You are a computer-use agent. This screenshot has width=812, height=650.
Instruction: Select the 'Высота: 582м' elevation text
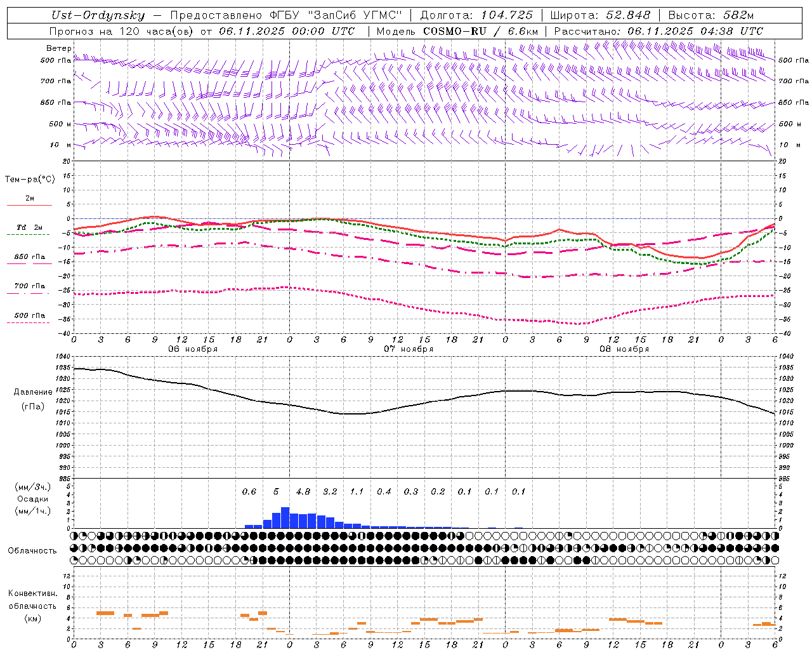(711, 15)
